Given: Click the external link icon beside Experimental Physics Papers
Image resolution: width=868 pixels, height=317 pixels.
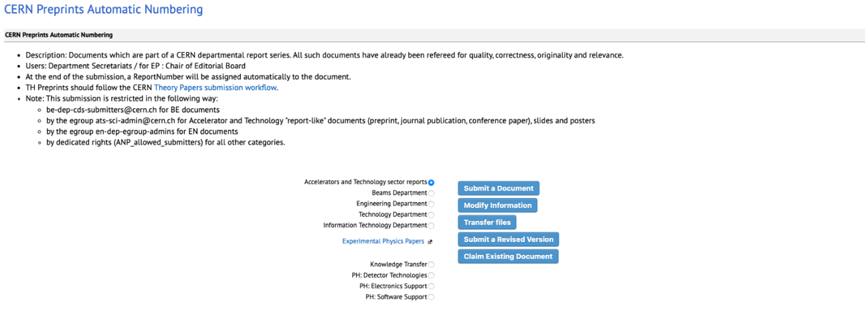Looking at the screenshot, I should (x=430, y=242).
